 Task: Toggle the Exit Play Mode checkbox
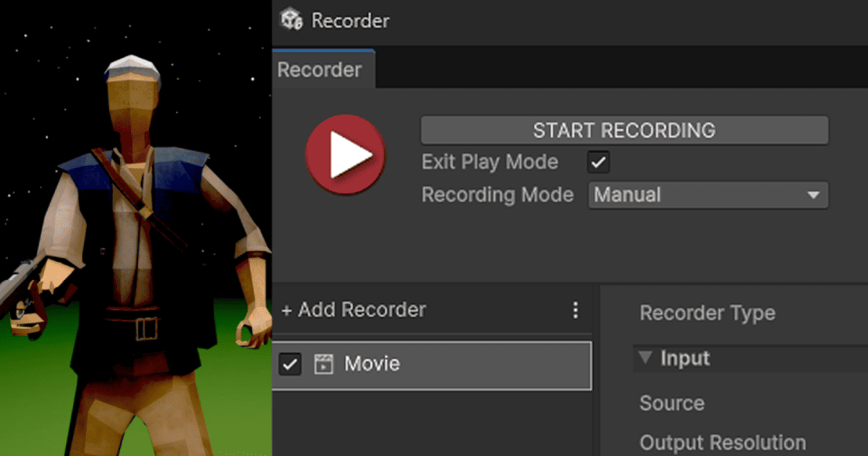598,162
